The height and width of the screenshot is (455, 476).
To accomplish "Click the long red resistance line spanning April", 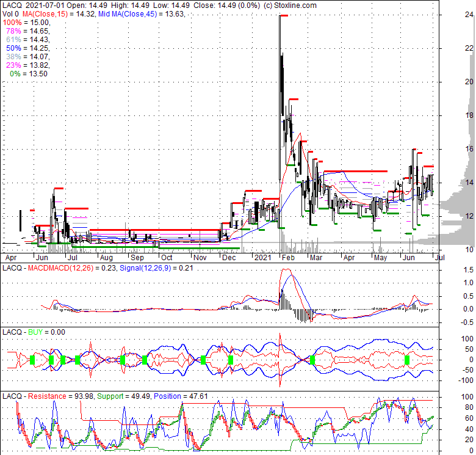I will click(356, 171).
